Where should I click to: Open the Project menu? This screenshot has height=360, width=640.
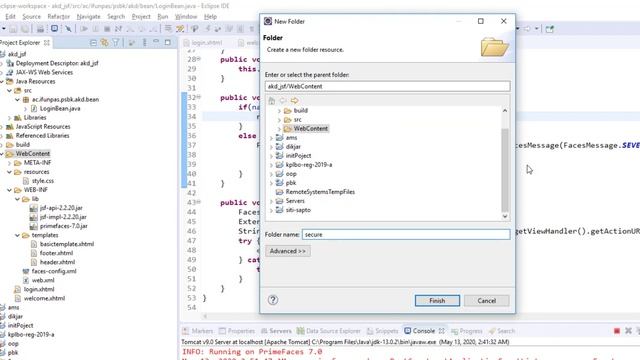pos(141,17)
